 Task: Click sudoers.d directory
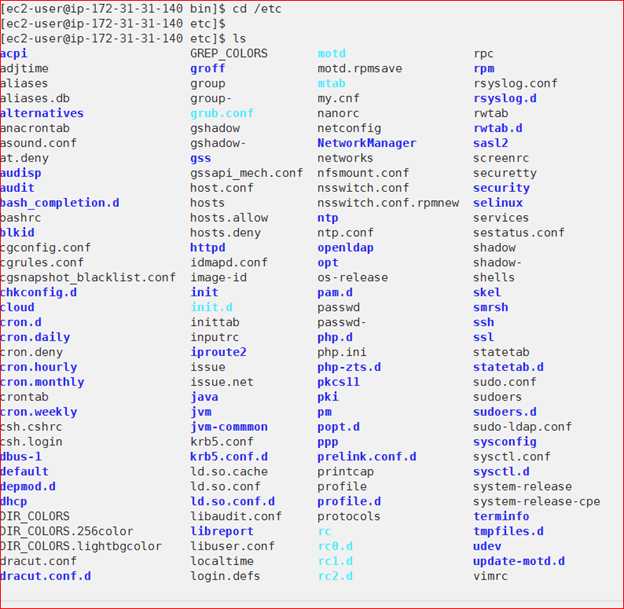(505, 412)
